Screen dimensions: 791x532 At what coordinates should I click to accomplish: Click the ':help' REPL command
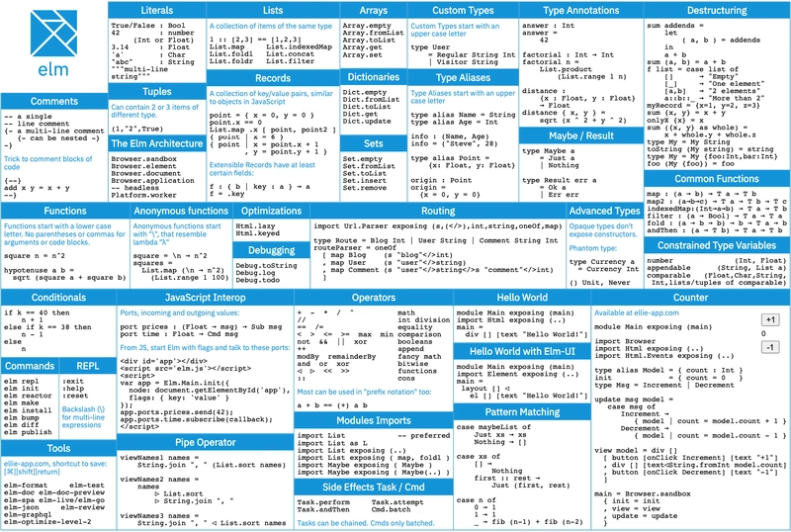[73, 389]
